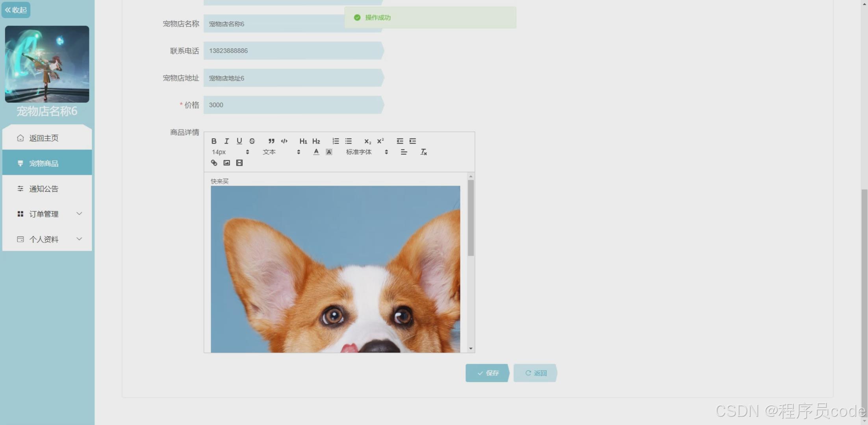Insert a blockquote
Screen dimensions: 868x425
271,141
